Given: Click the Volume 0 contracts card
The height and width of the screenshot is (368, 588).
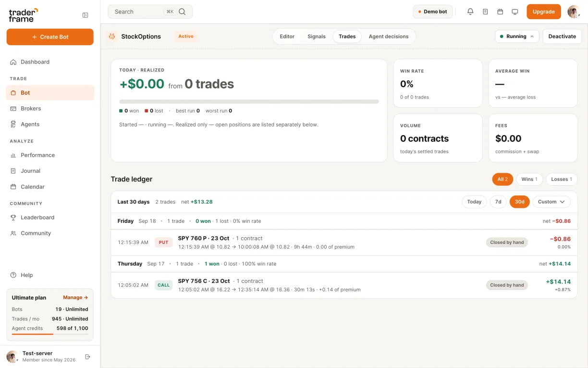Looking at the screenshot, I should [438, 138].
